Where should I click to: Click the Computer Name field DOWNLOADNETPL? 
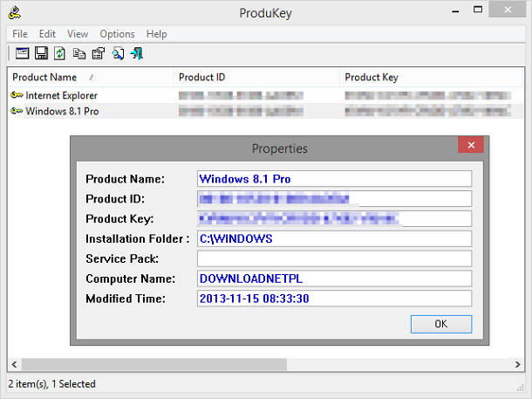pos(334,279)
